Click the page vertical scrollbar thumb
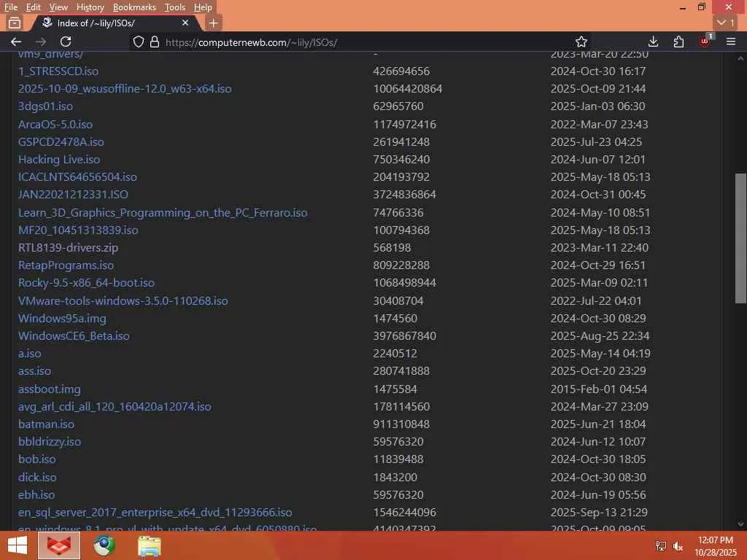 point(740,238)
